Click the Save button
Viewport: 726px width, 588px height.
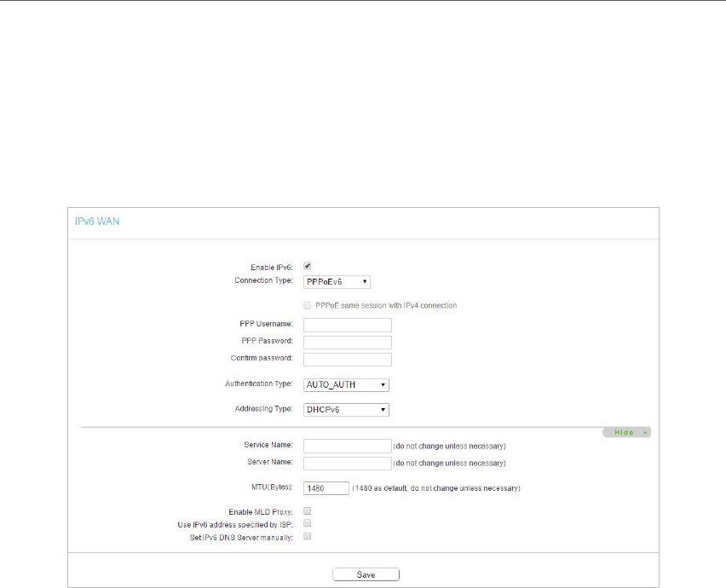[366, 574]
